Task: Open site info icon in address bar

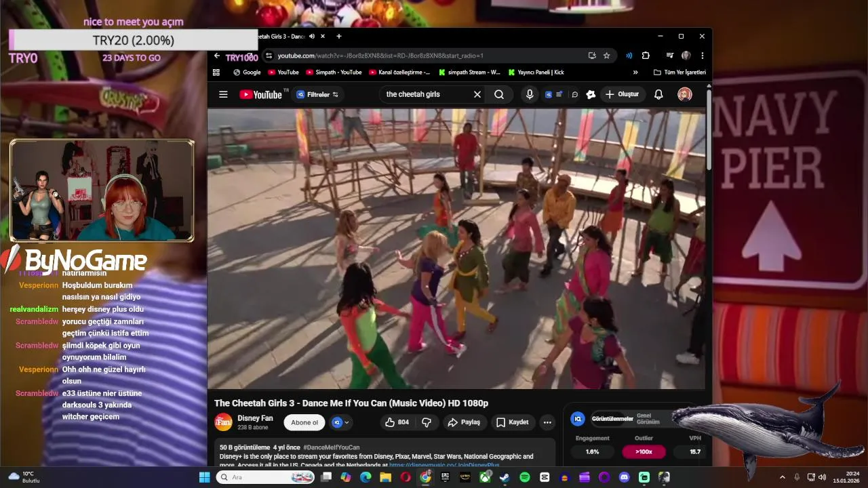Action: pyautogui.click(x=269, y=56)
